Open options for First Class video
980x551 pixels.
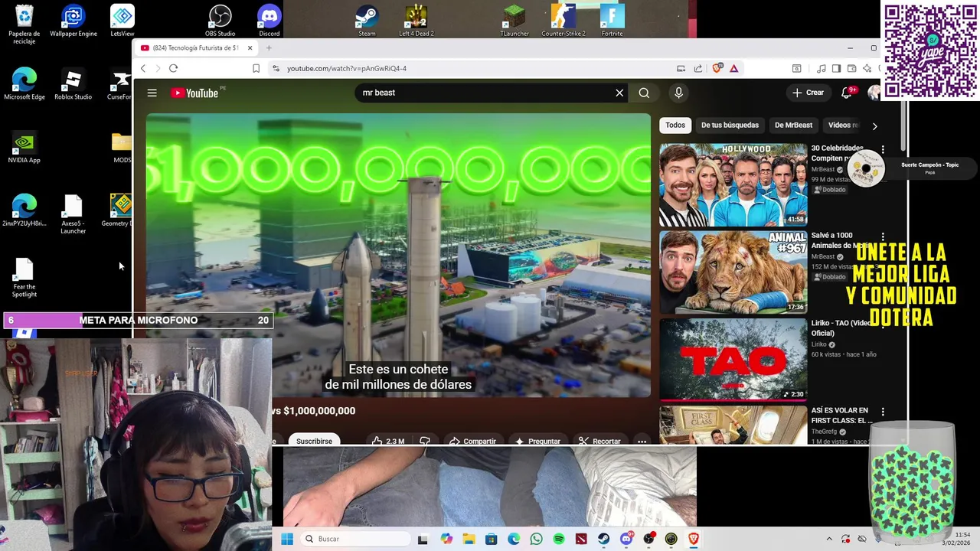click(x=883, y=412)
